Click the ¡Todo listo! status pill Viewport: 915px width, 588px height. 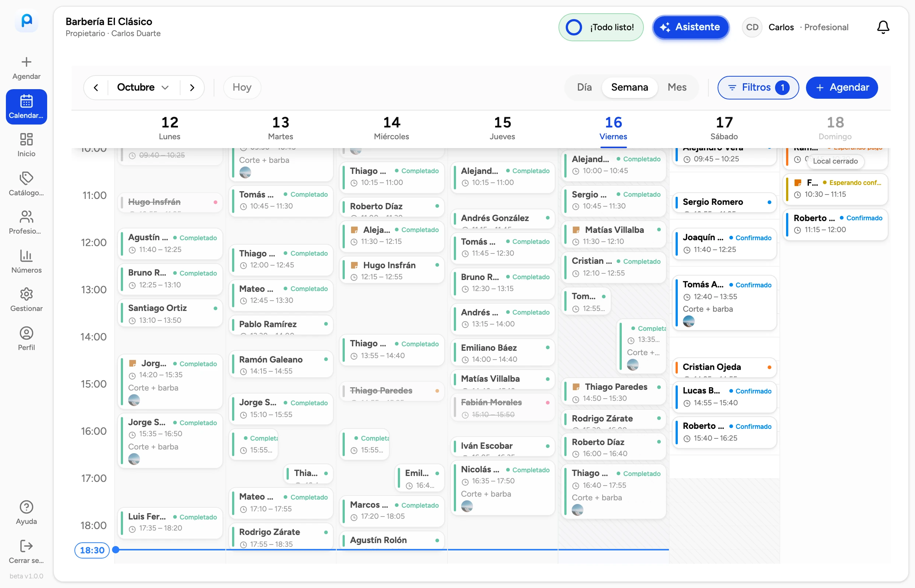click(x=600, y=27)
